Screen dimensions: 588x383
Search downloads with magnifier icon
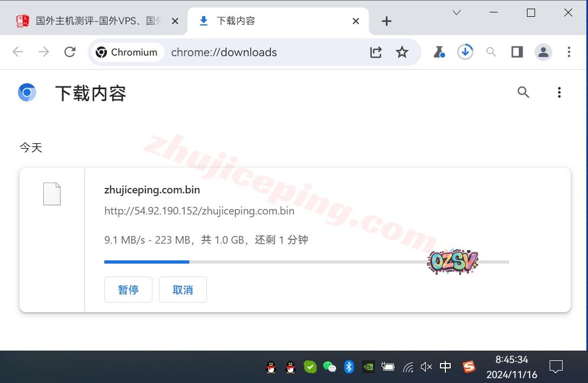point(523,92)
